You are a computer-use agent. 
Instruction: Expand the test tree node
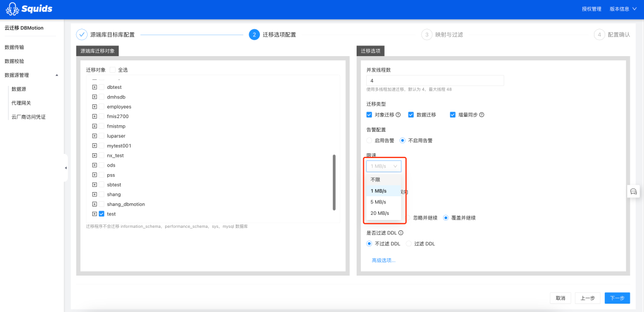[x=94, y=214]
